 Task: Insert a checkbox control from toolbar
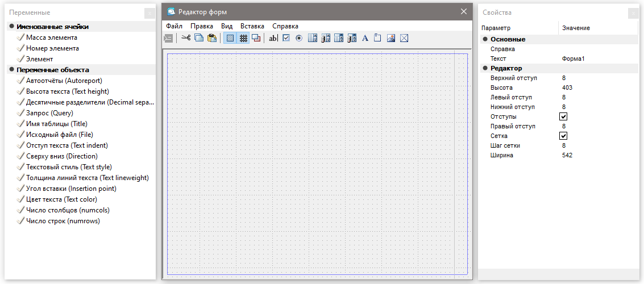coord(286,38)
